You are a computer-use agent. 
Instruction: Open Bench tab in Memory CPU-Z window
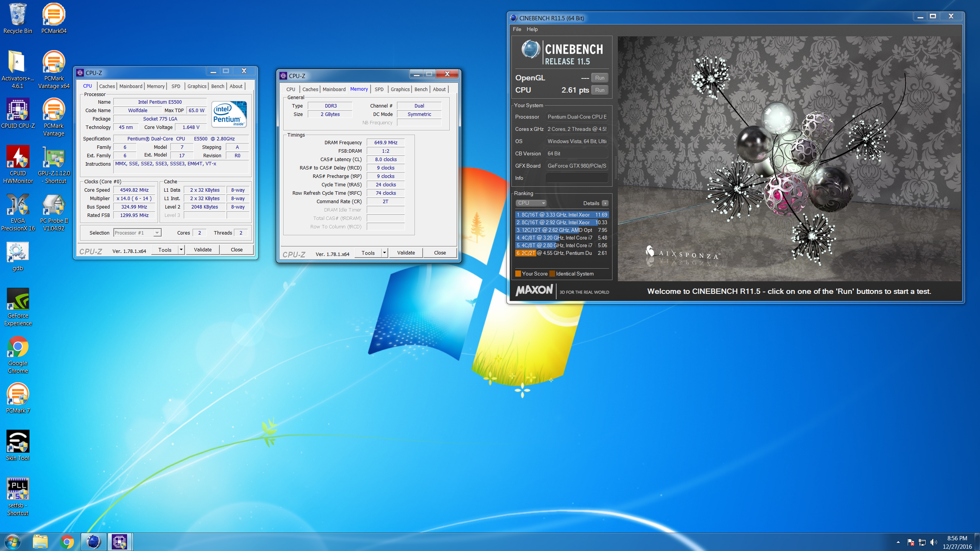[x=421, y=90]
